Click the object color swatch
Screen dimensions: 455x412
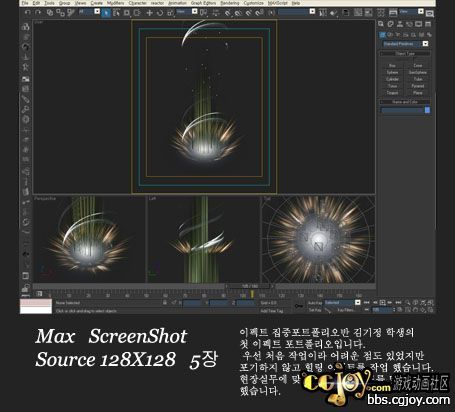pyautogui.click(x=427, y=110)
